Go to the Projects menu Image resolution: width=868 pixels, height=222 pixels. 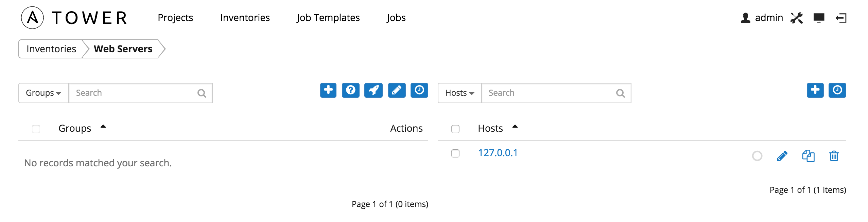coord(175,18)
